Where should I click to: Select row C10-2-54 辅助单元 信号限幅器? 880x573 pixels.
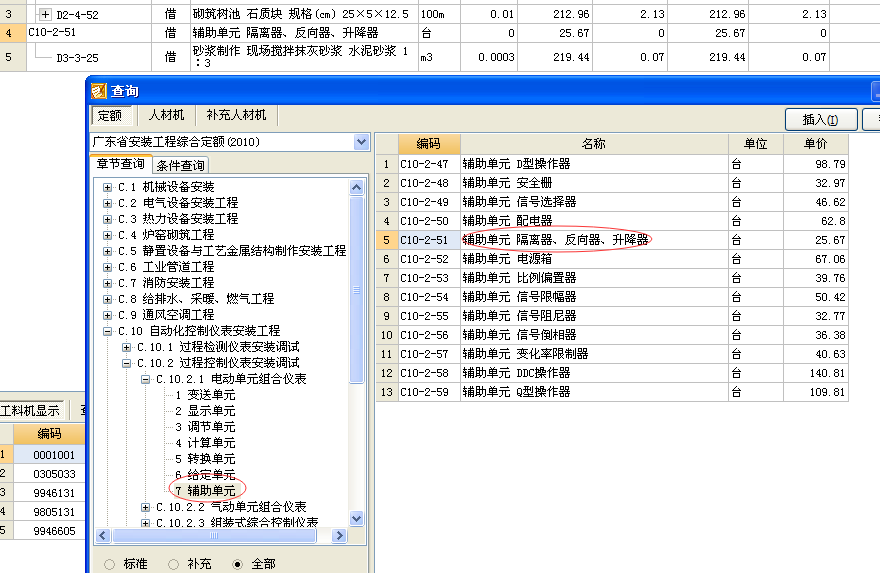[x=612, y=297]
